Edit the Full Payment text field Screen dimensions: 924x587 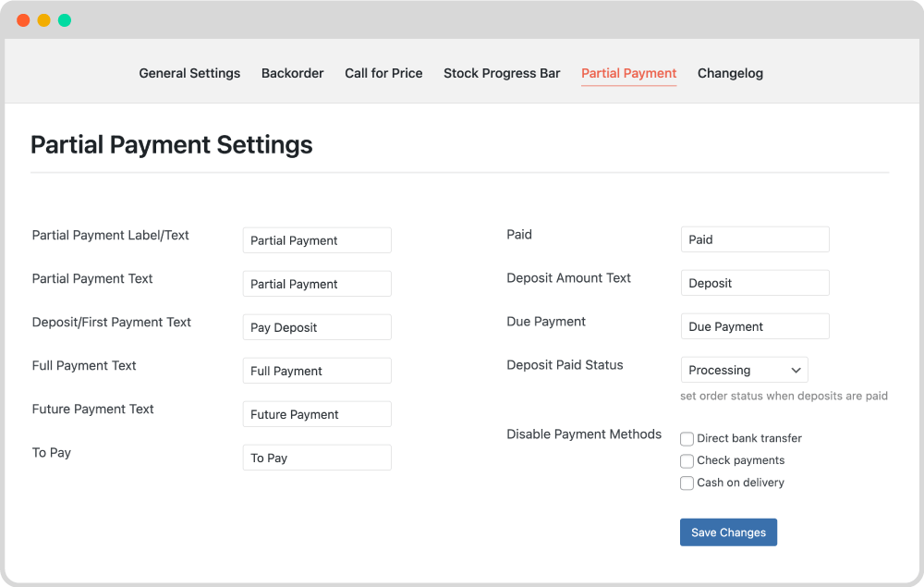[317, 371]
